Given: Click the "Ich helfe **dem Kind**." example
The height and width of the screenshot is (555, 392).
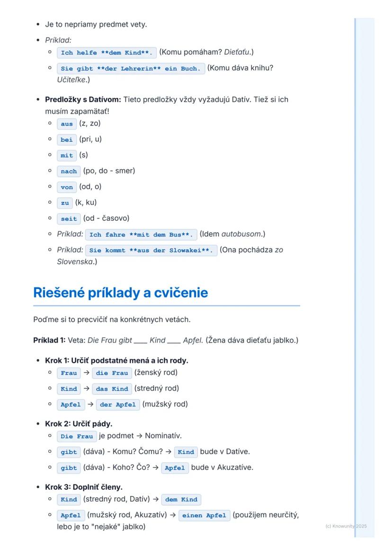Looking at the screenshot, I should 107,53.
